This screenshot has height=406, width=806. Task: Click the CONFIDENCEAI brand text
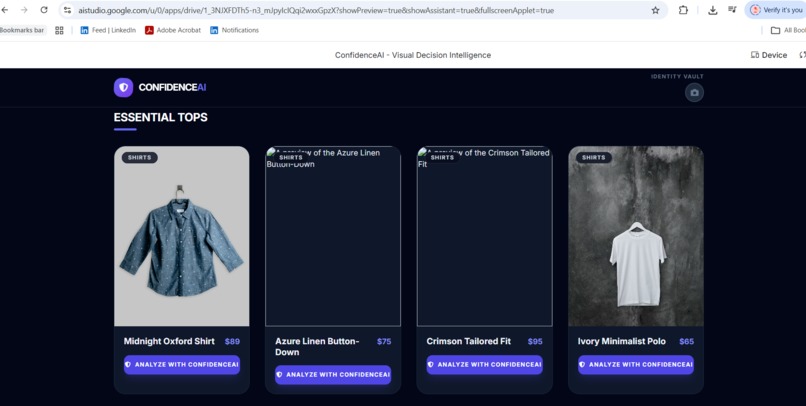[172, 87]
